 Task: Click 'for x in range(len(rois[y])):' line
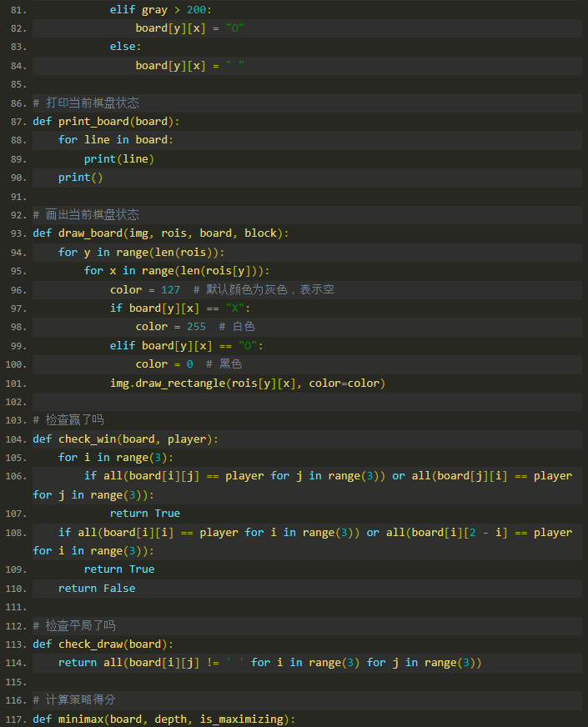177,271
